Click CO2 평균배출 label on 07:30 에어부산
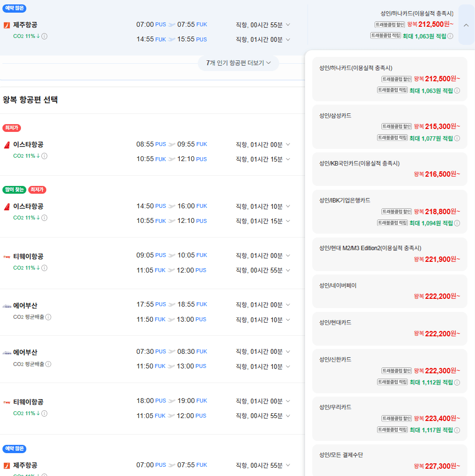This screenshot has width=475, height=476. coord(29,364)
